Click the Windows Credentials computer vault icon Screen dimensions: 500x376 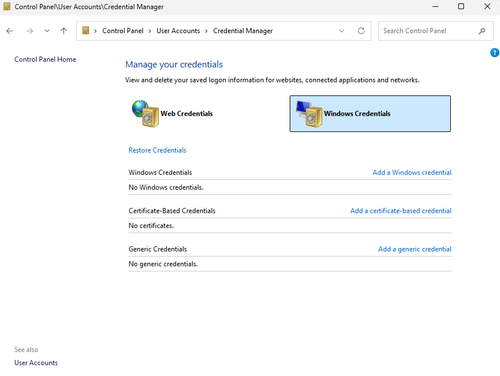click(x=309, y=114)
